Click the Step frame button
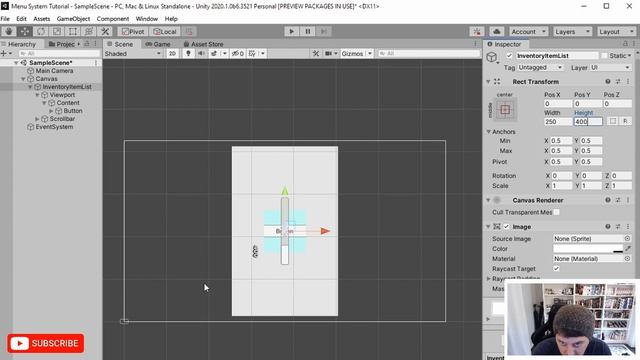The image size is (640, 360). point(324,31)
